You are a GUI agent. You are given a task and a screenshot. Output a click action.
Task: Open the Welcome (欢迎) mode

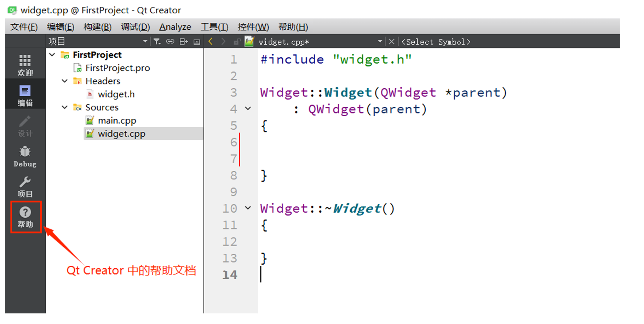[x=25, y=65]
